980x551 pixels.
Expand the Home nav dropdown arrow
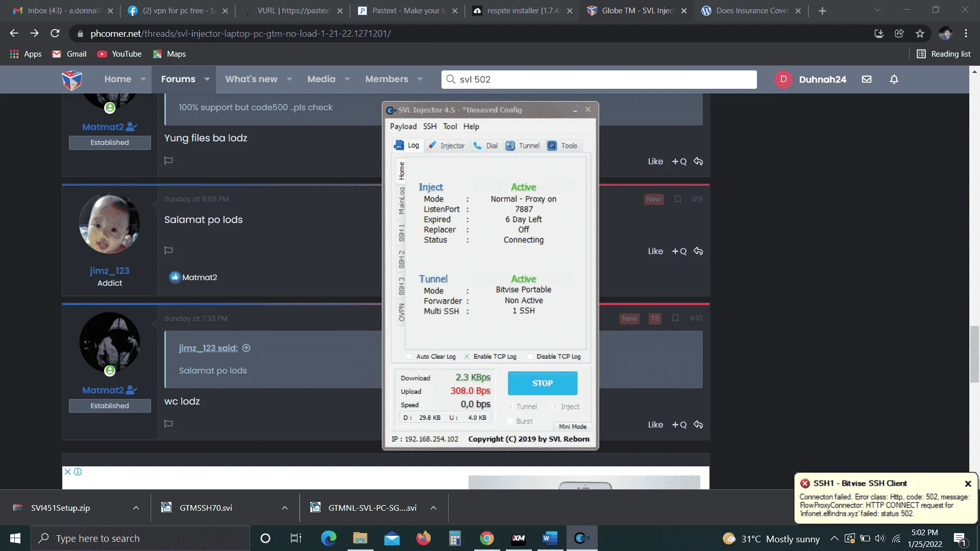143,79
